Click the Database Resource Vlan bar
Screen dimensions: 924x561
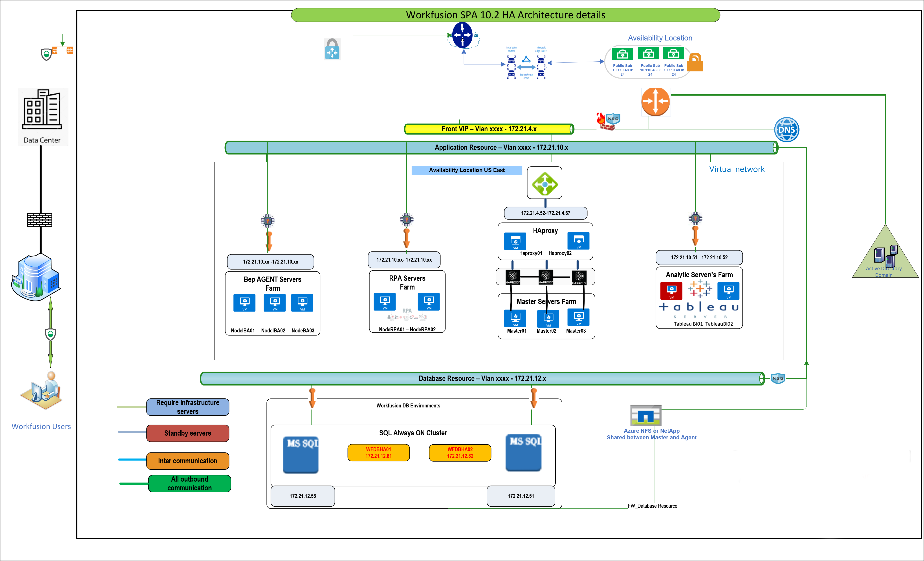point(483,378)
